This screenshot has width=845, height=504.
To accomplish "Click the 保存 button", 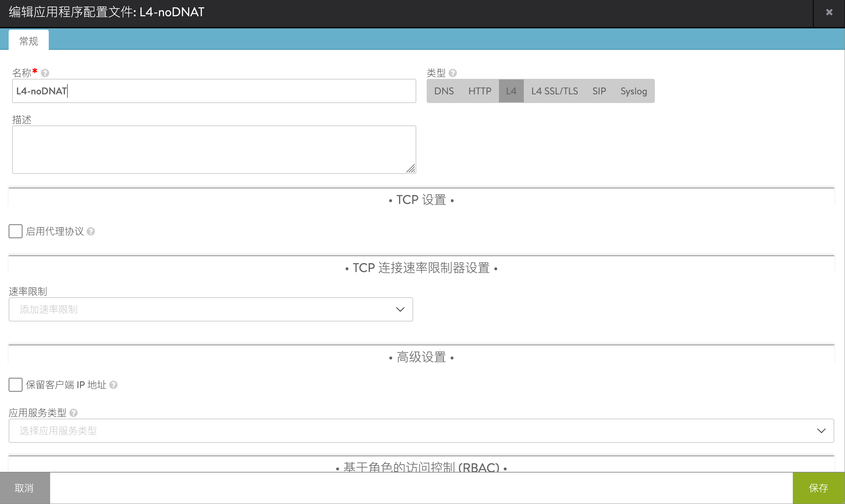I will tap(819, 488).
